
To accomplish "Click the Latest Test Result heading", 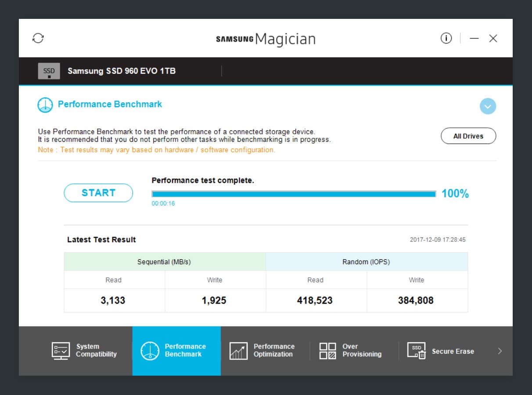I will (101, 240).
